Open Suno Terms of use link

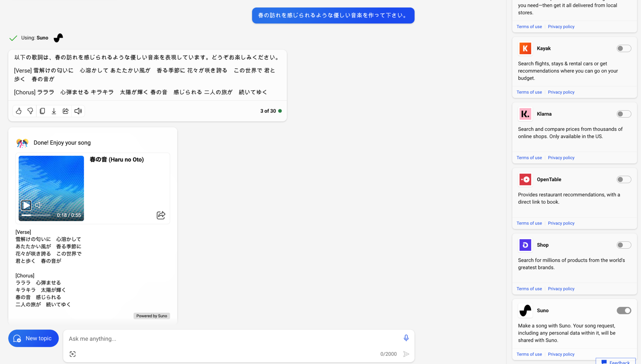coord(529,354)
